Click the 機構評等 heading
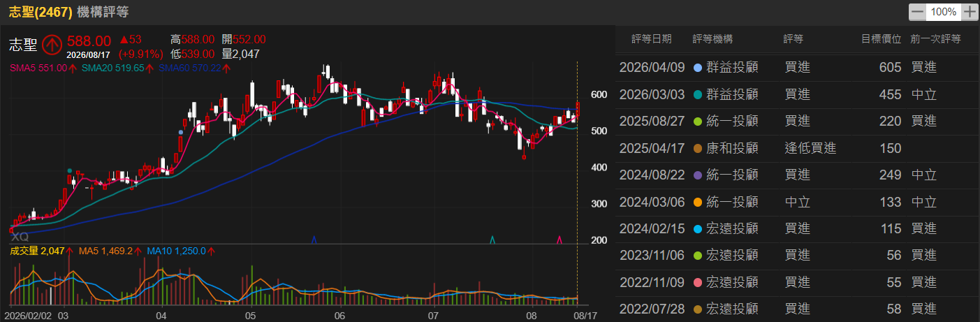 coord(103,12)
